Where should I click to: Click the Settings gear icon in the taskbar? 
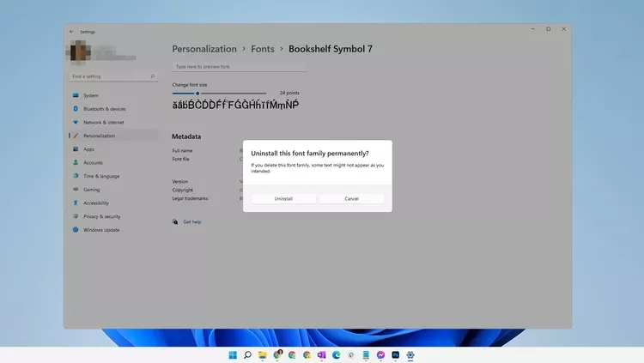[410, 355]
